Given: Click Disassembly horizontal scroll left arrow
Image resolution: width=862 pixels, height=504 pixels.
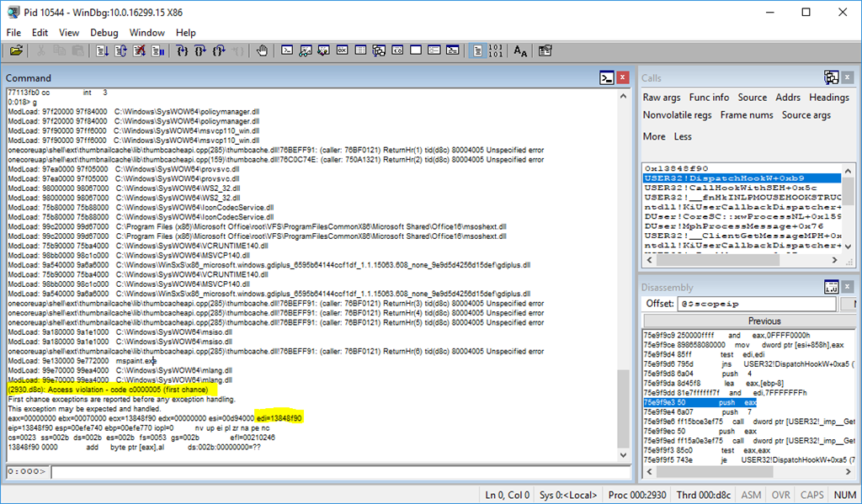Looking at the screenshot, I should pyautogui.click(x=649, y=471).
